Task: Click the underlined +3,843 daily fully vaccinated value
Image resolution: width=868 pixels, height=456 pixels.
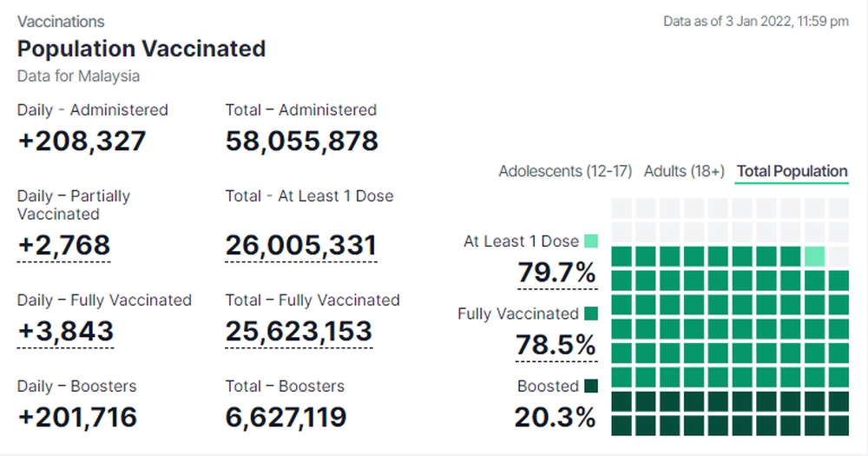Action: coord(65,331)
